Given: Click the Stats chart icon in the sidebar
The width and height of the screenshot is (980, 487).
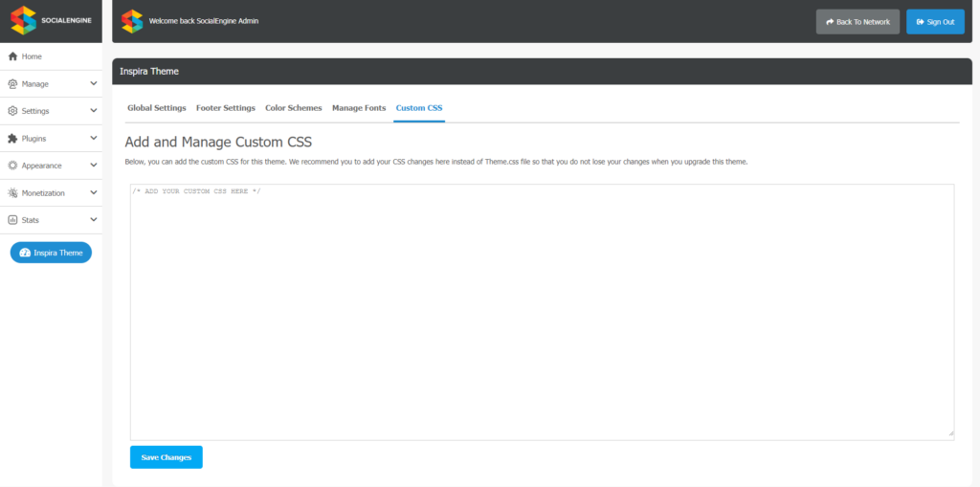Looking at the screenshot, I should 11,220.
